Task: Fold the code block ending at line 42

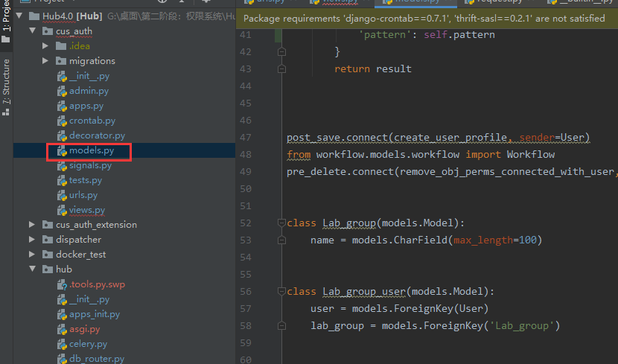Action: click(281, 51)
